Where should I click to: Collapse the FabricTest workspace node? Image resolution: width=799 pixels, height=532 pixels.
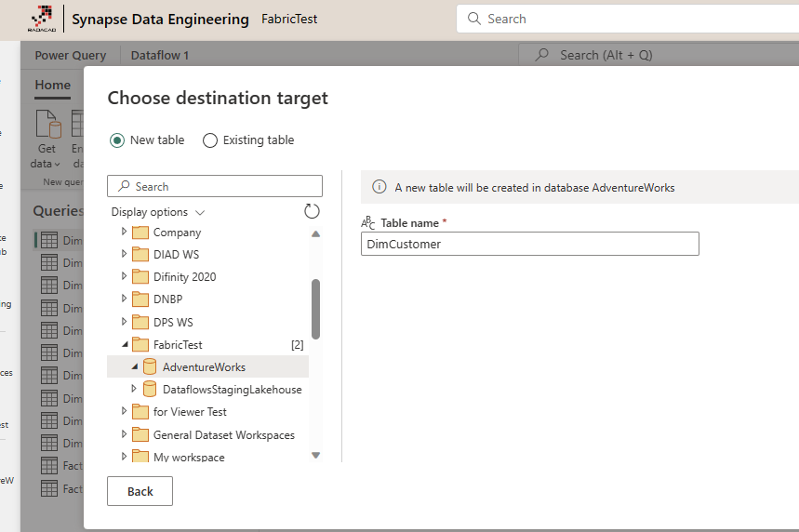coord(124,345)
